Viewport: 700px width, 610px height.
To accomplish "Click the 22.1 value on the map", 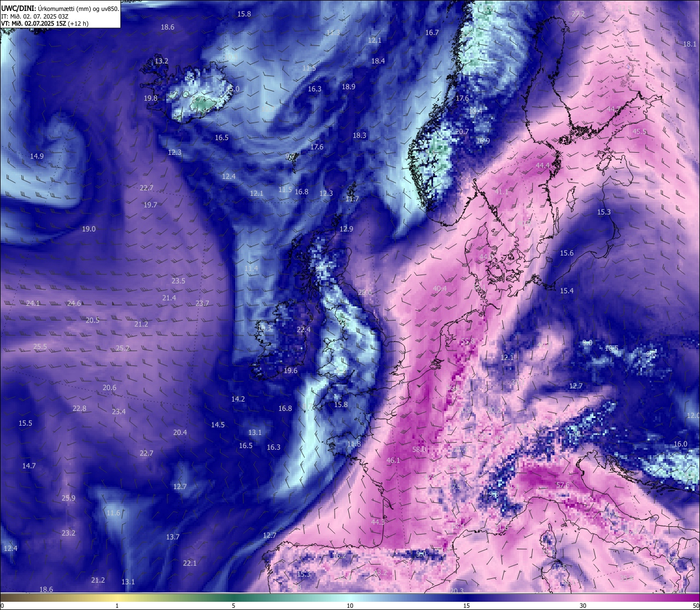I will tap(189, 563).
